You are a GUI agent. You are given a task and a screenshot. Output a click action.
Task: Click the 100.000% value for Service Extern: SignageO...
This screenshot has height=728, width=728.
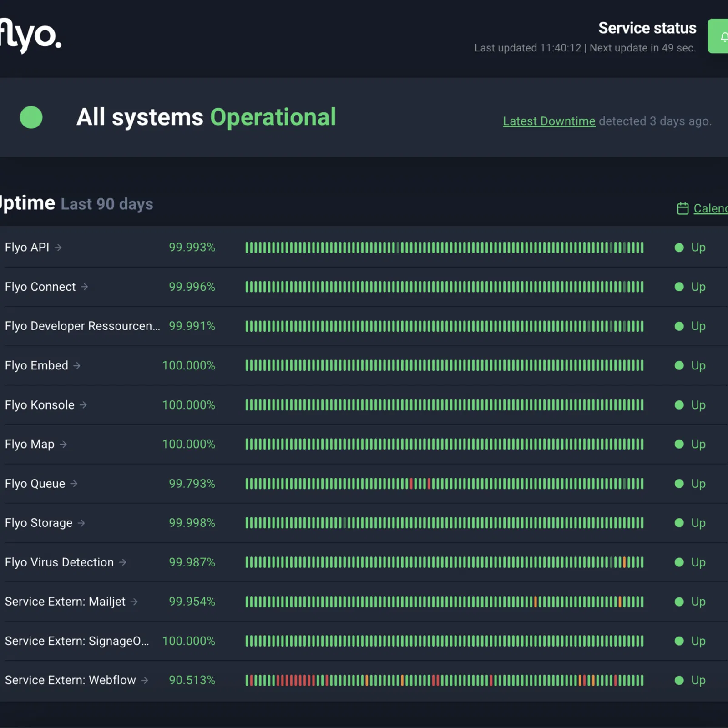pos(189,641)
